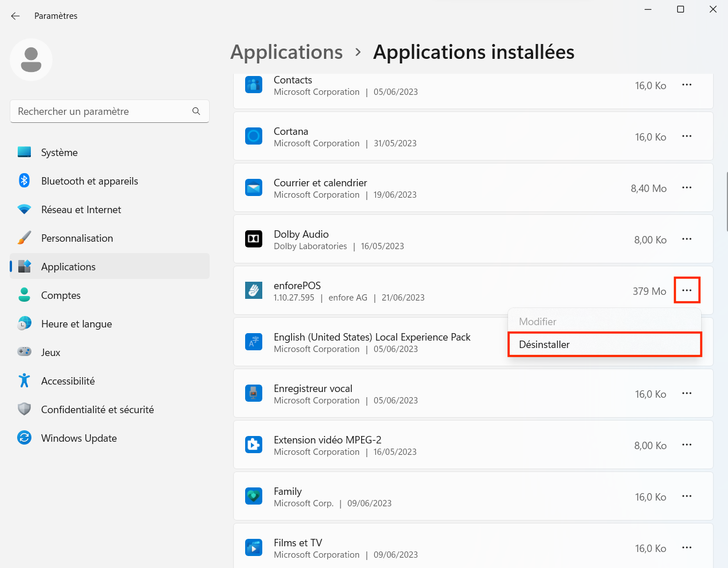Click Courrier et calendrier app name
Viewport: 728px width, 568px height.
click(321, 182)
